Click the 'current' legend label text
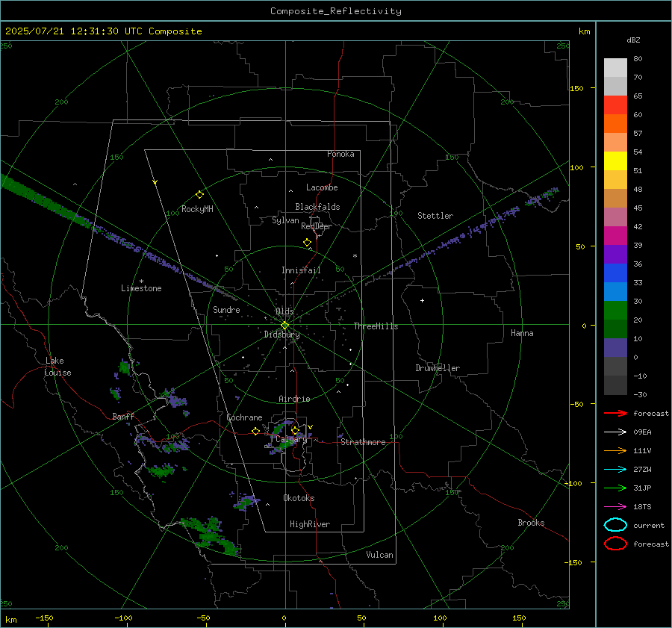Image resolution: width=672 pixels, height=628 pixels. [649, 526]
